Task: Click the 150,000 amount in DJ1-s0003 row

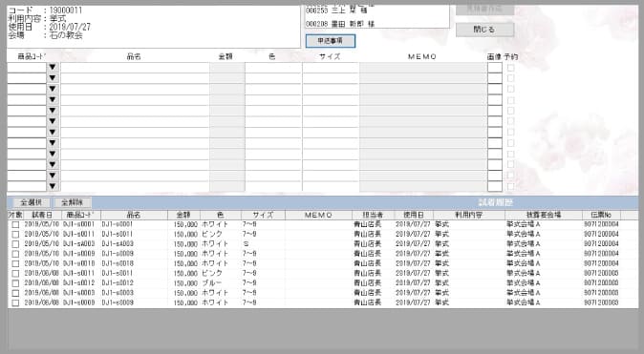Action: point(185,293)
